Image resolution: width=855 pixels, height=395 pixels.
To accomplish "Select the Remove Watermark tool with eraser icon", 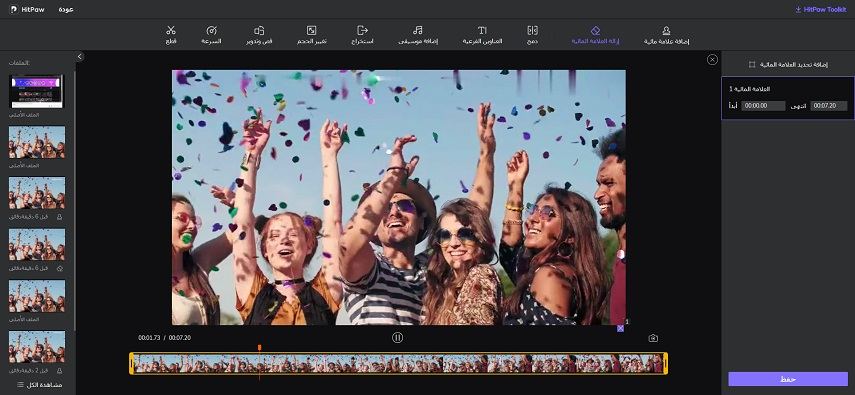I will pyautogui.click(x=595, y=34).
